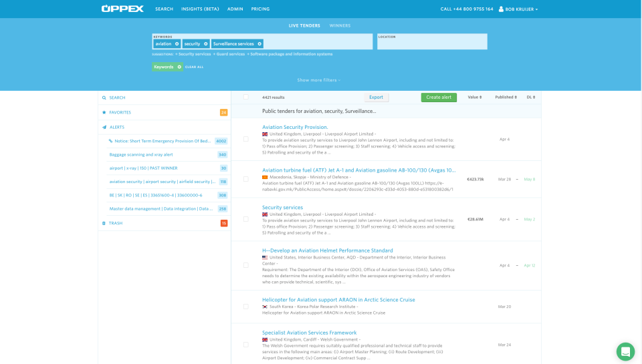Screen dimensions: 642x364
Task: Switch to the WINNERS tab
Action: (340, 26)
